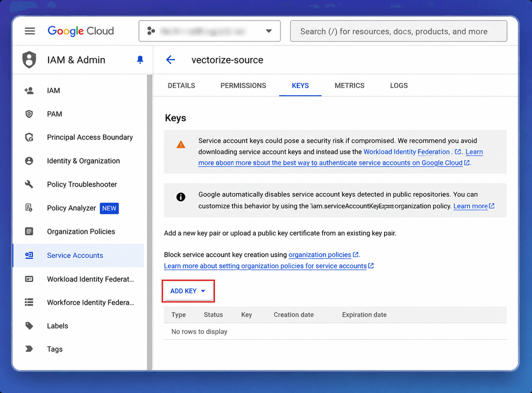
Task: Expand the ADD KEY dropdown
Action: pos(188,291)
